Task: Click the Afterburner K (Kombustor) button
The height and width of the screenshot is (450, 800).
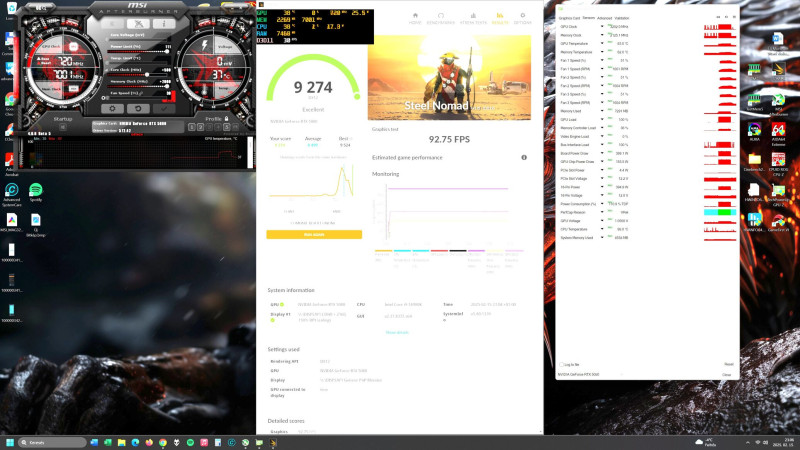Action: pos(112,24)
